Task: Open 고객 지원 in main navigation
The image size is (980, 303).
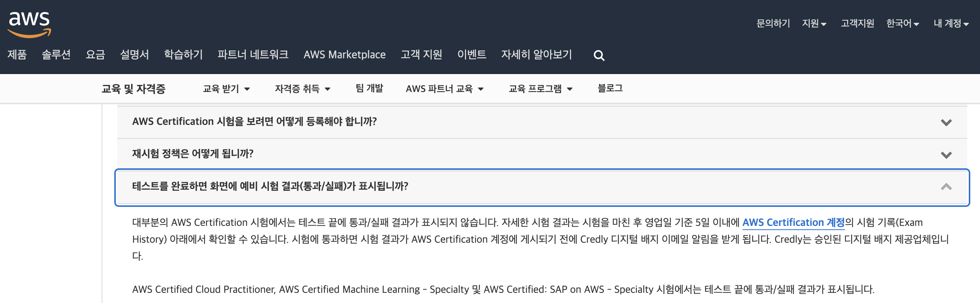Action: pos(421,55)
